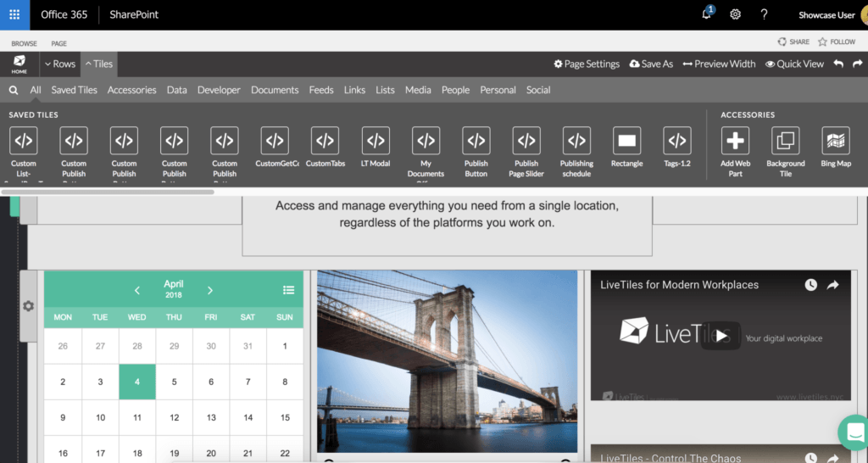The image size is (868, 463).
Task: Toggle Quick View mode
Action: pyautogui.click(x=794, y=64)
